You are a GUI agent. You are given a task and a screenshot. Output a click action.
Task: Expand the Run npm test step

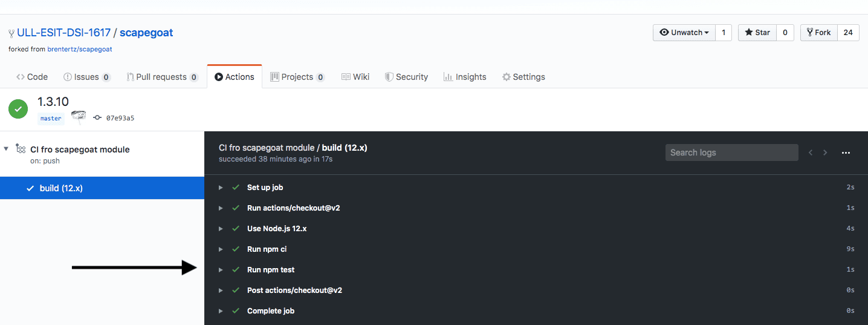[x=221, y=270]
